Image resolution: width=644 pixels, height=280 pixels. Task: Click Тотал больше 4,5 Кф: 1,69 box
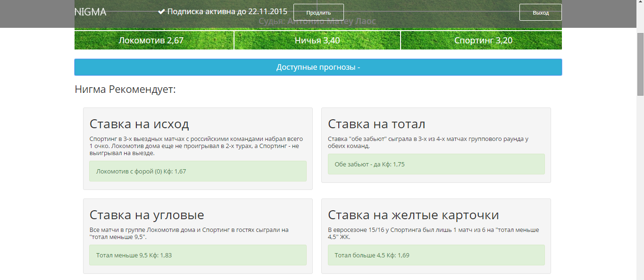[x=436, y=255]
